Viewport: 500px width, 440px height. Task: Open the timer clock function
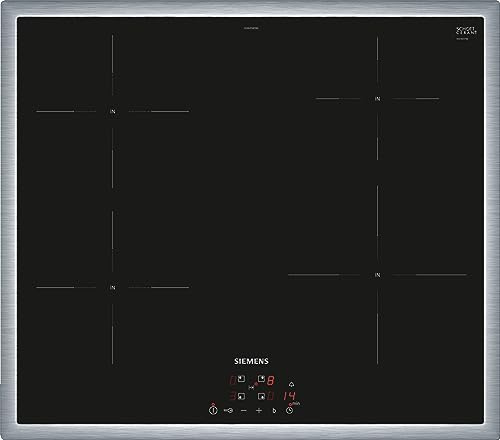[289, 410]
